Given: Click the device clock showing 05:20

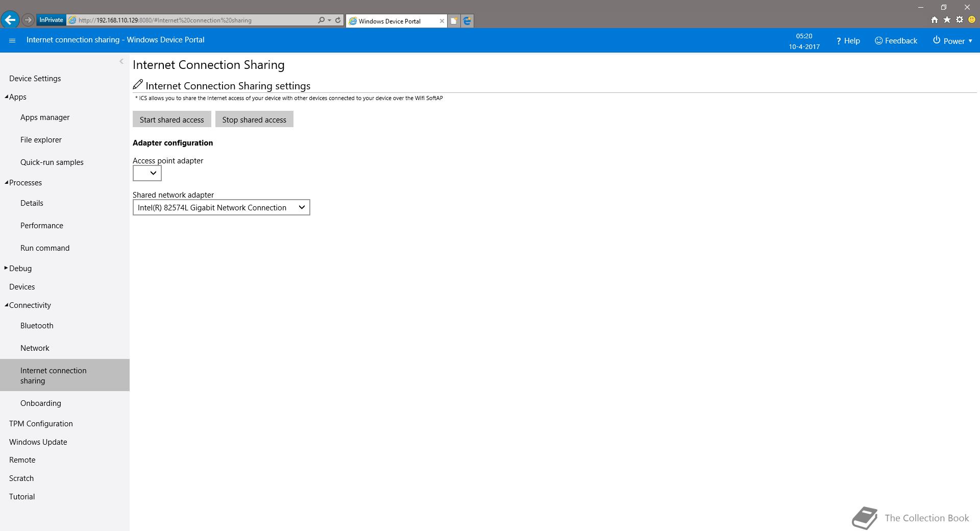Looking at the screenshot, I should tap(804, 36).
